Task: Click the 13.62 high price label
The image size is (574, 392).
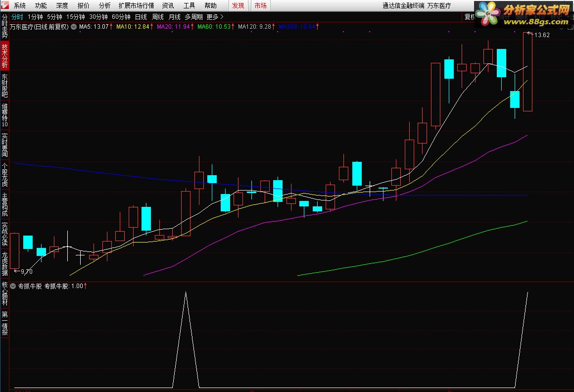Action: [x=542, y=35]
